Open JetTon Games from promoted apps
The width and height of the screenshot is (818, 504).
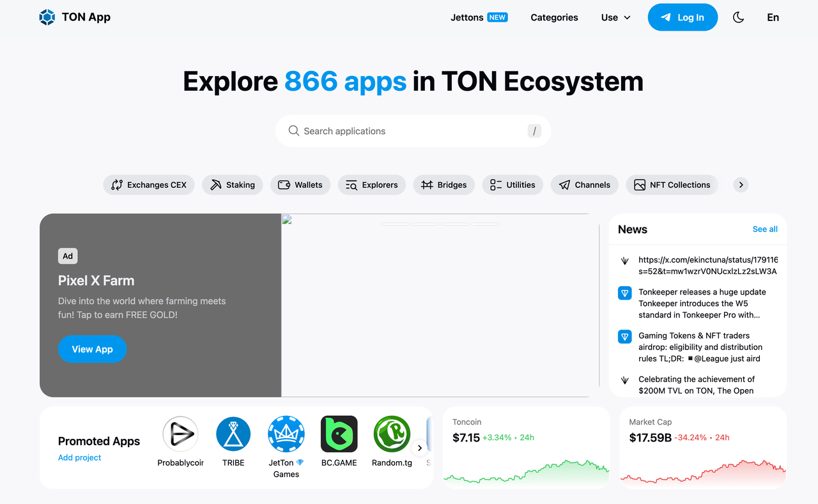[x=286, y=434]
